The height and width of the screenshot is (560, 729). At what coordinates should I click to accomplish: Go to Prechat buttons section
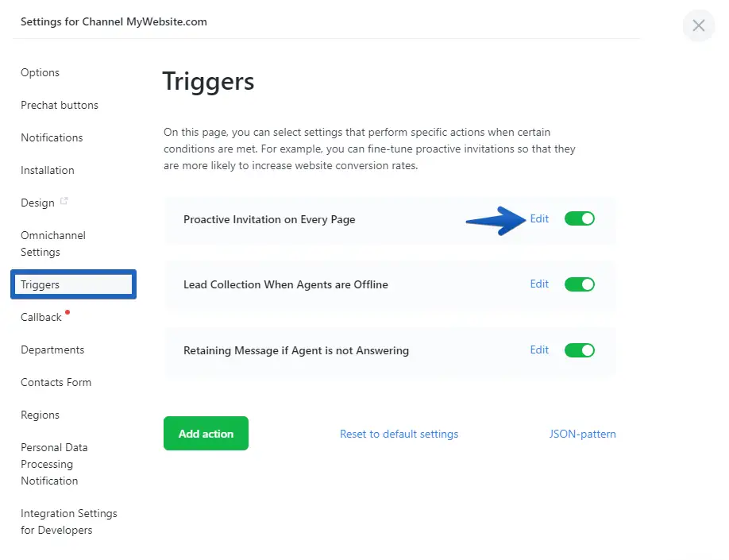60,106
